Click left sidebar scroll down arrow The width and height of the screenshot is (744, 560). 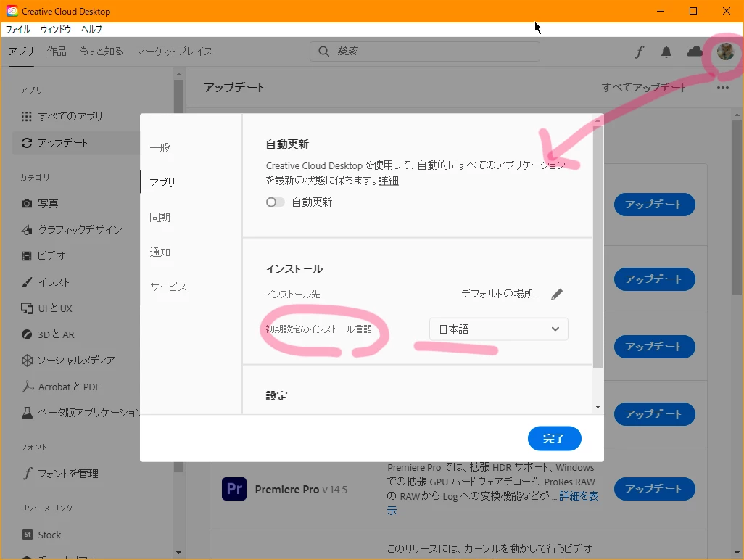coord(178,553)
